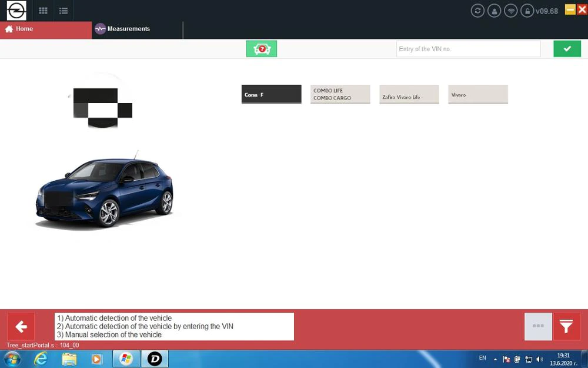Confirm VIN entry with the green checkmark
Screen dimensions: 588x368
[x=566, y=48]
